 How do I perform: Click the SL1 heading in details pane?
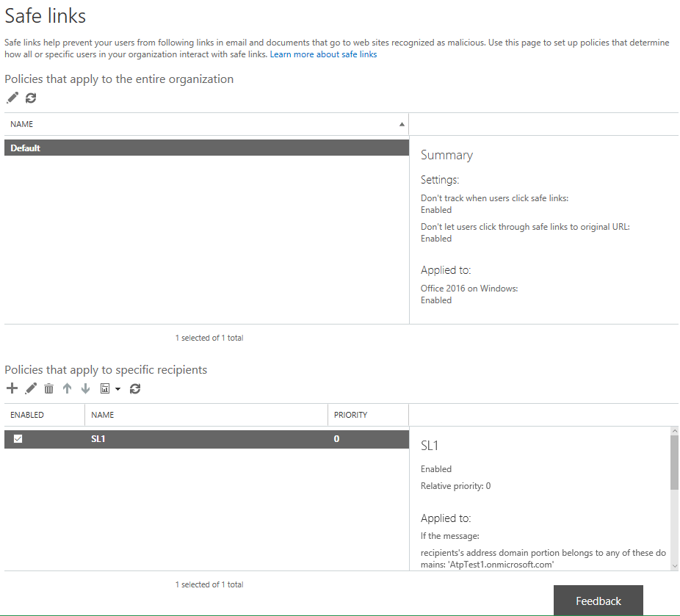[430, 446]
